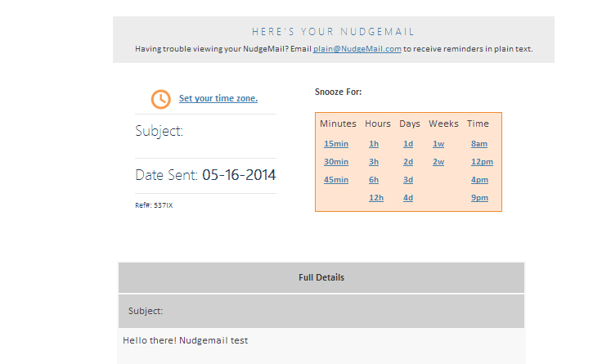Click the Snooze For: label
Image resolution: width=593 pixels, height=364 pixels.
[338, 92]
